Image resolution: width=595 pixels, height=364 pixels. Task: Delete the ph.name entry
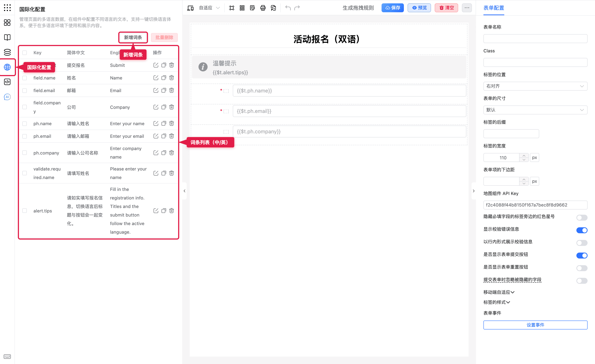171,123
